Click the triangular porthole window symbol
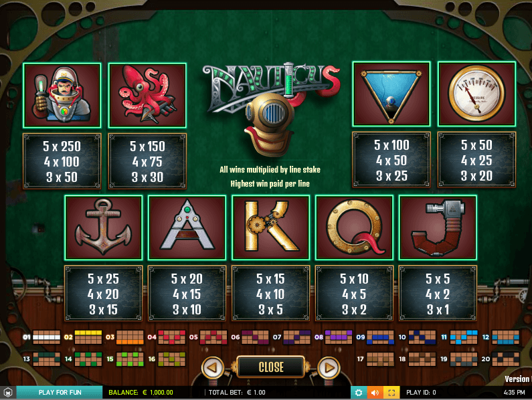 tap(391, 94)
